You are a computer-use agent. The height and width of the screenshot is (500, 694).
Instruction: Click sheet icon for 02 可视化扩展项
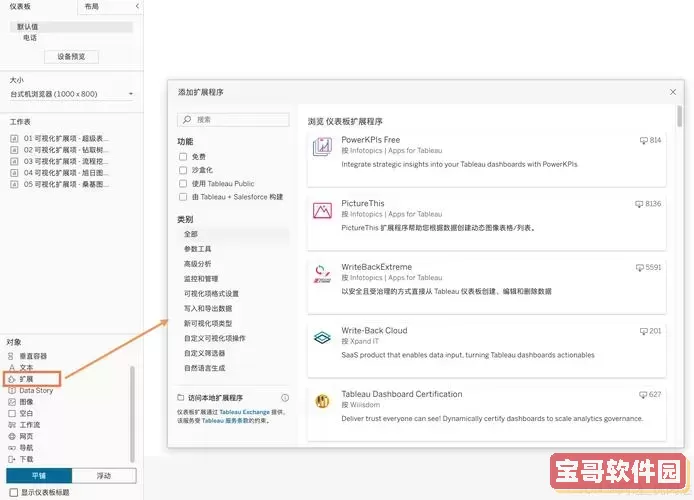(x=14, y=150)
